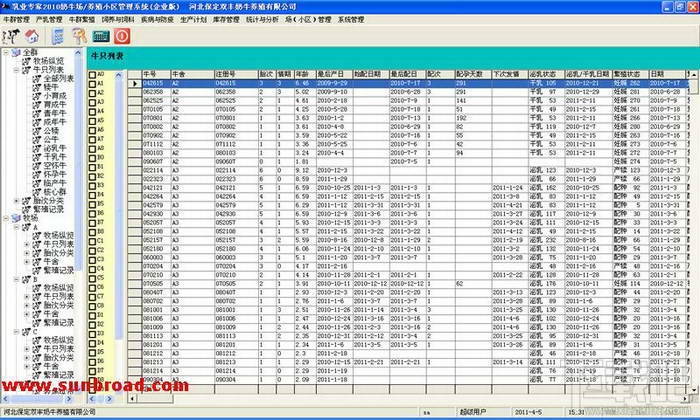Open the house home toolbar icon
This screenshot has height=420, width=700.
click(x=31, y=36)
